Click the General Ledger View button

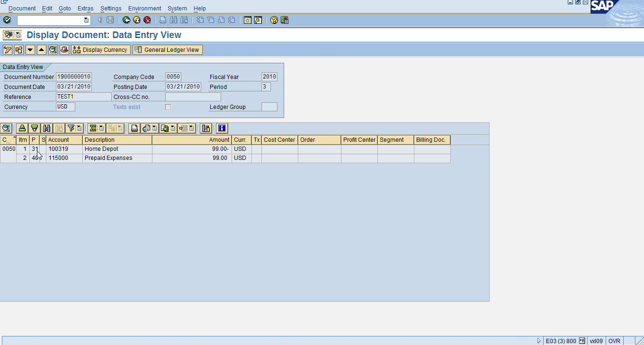pos(167,49)
